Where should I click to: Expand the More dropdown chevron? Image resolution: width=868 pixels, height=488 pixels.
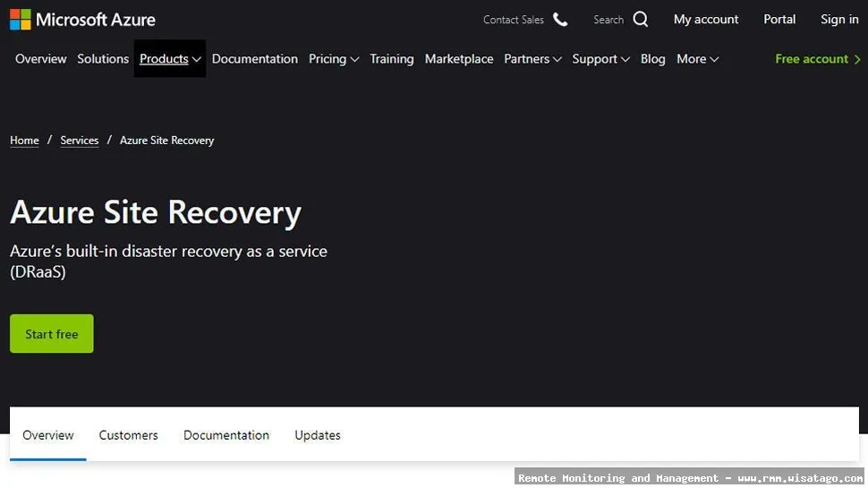coord(714,59)
